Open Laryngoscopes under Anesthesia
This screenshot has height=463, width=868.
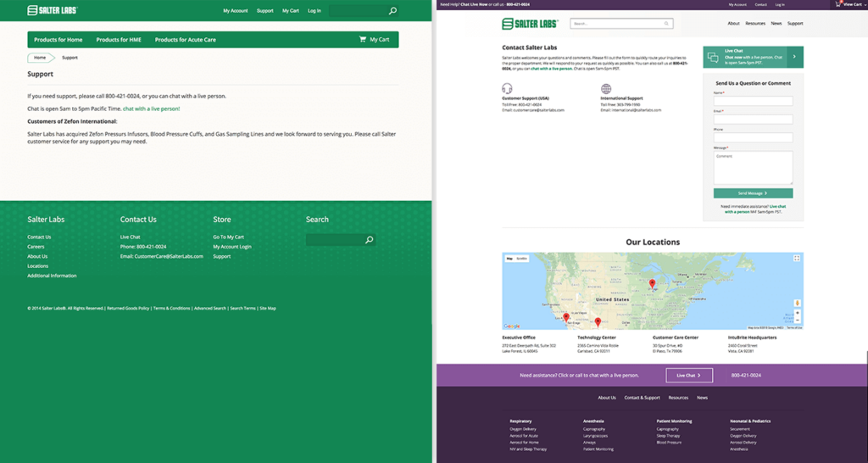click(x=595, y=436)
